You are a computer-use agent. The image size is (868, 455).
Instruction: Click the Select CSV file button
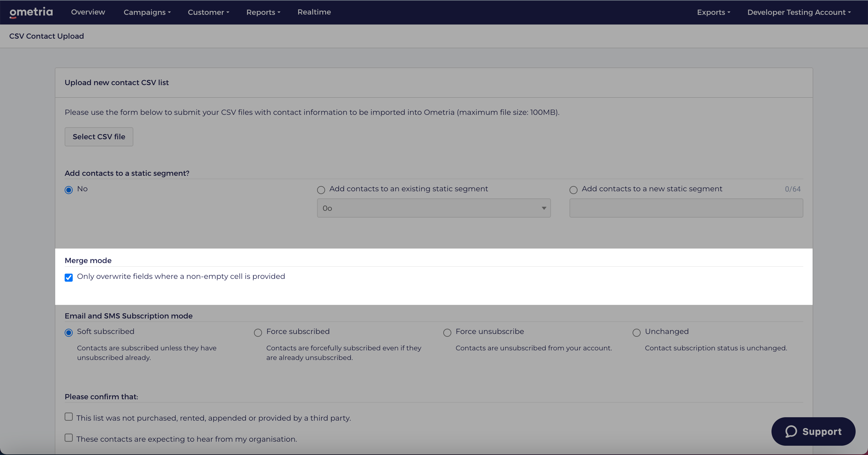[x=99, y=136]
